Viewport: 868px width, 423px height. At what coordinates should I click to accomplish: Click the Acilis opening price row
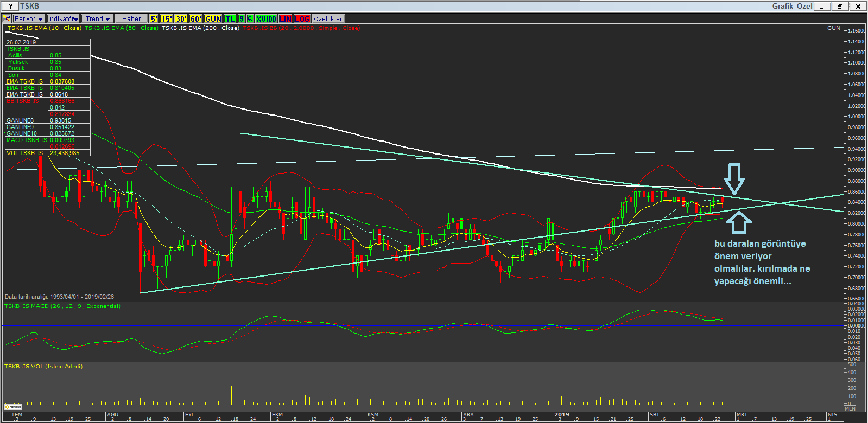[48, 55]
